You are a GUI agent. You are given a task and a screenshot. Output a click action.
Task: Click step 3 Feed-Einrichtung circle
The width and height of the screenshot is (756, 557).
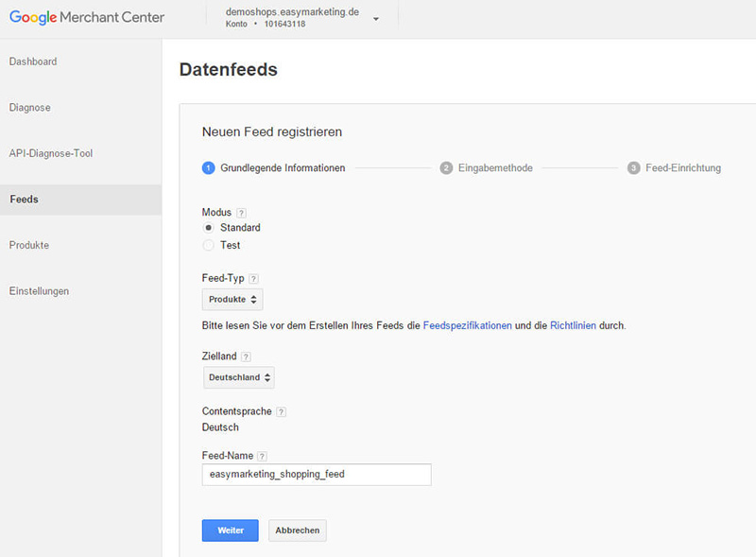(634, 168)
